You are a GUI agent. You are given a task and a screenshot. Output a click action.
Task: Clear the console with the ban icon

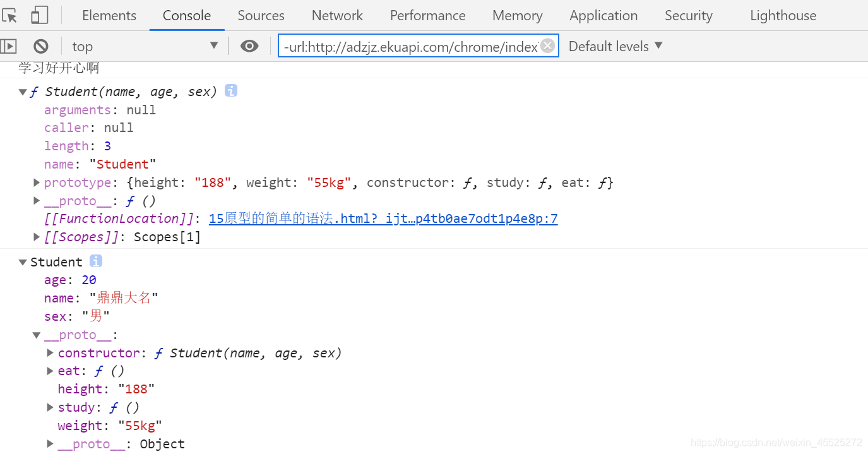(40, 45)
